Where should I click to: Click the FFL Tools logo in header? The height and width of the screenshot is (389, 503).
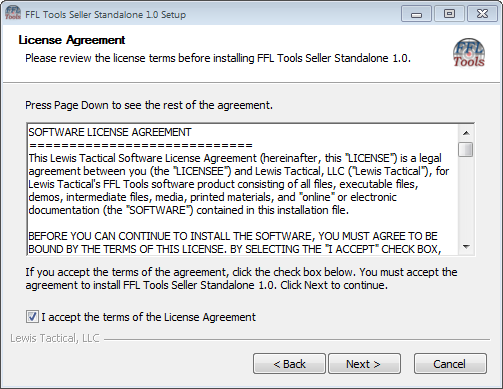(x=469, y=53)
